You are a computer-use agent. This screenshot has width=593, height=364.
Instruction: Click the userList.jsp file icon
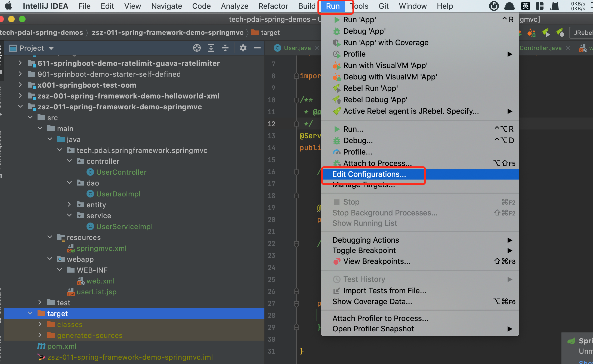[71, 292]
